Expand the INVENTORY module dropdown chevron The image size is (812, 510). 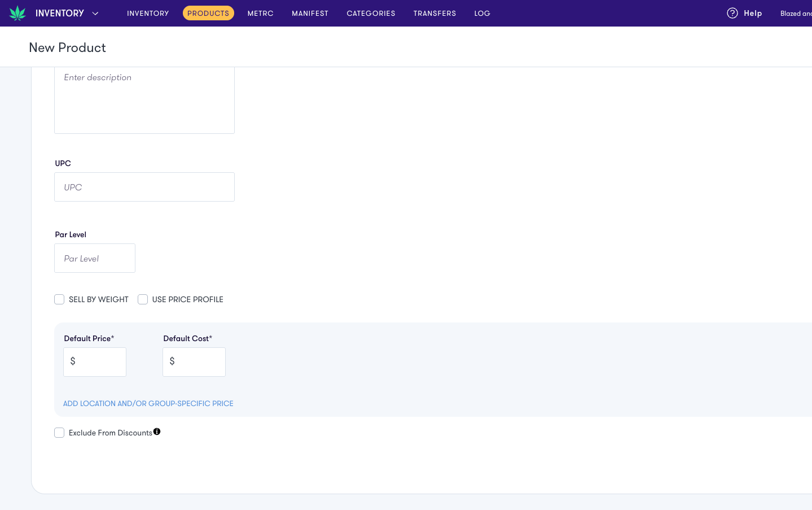[x=95, y=13]
